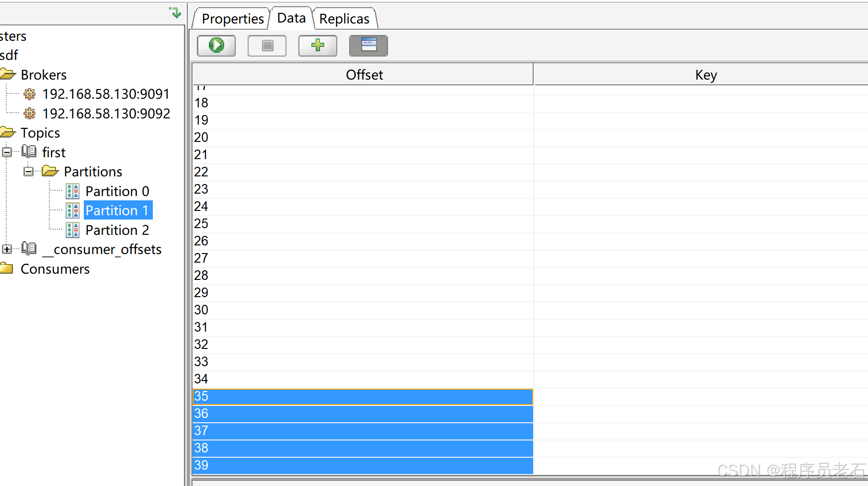Viewport: 868px width, 486px height.
Task: Click the Brokers folder icon
Action: [x=8, y=74]
